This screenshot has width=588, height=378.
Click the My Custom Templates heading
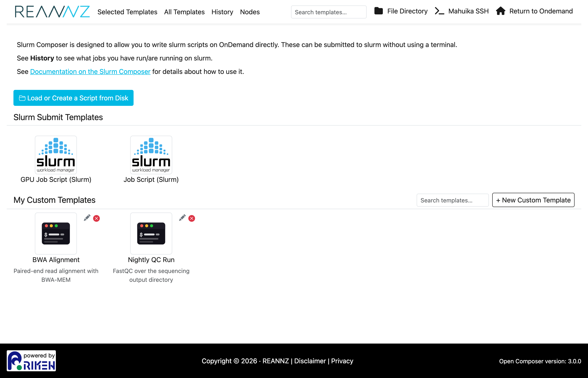[54, 200]
